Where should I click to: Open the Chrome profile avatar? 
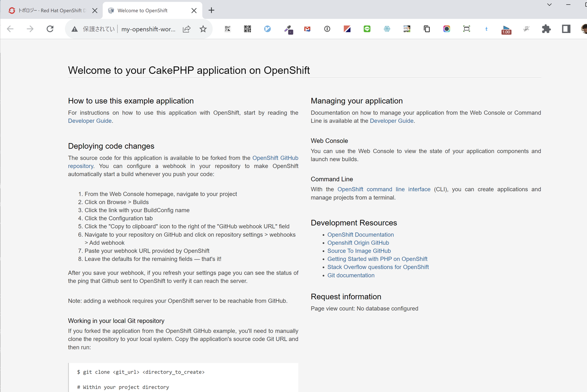click(x=584, y=29)
